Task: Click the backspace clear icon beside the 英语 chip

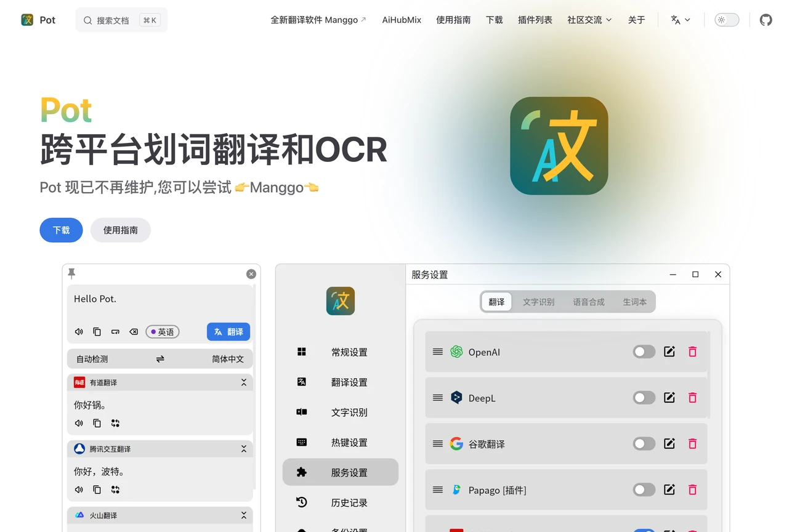Action: tap(134, 332)
